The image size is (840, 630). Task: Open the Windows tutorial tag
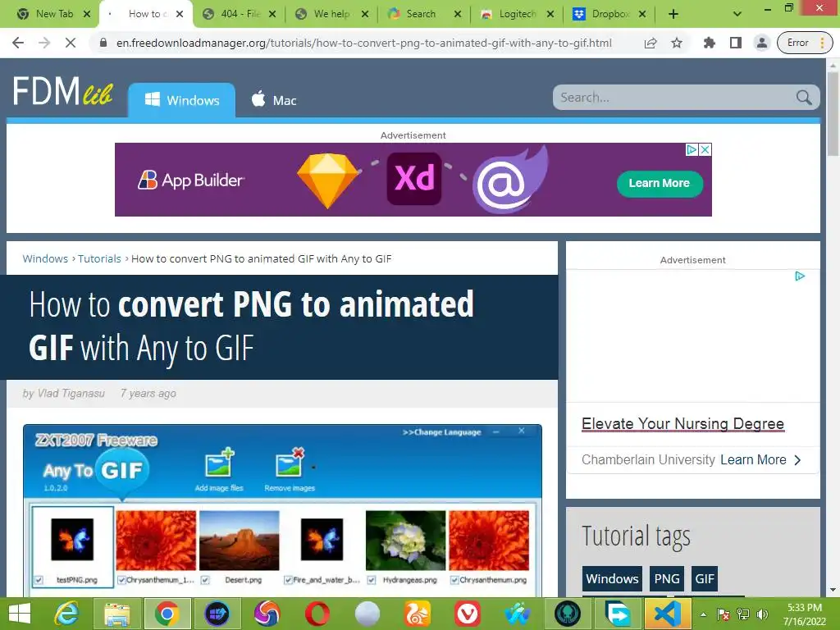612,578
